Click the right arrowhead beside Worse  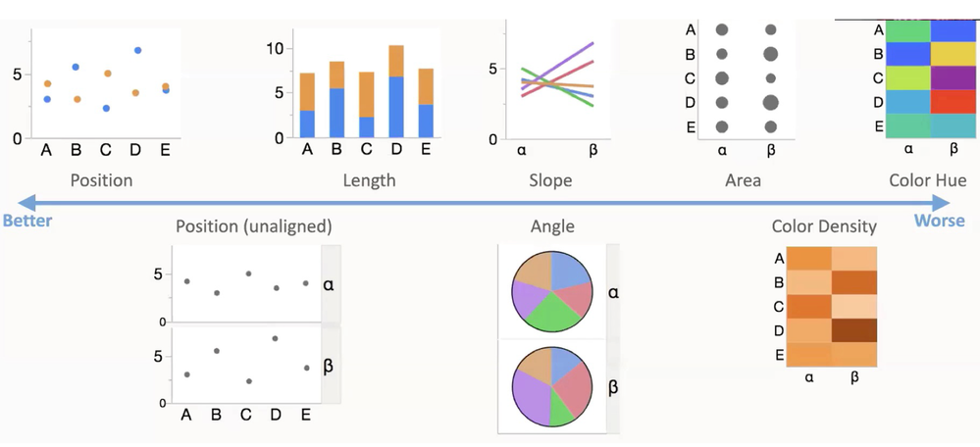[943, 202]
